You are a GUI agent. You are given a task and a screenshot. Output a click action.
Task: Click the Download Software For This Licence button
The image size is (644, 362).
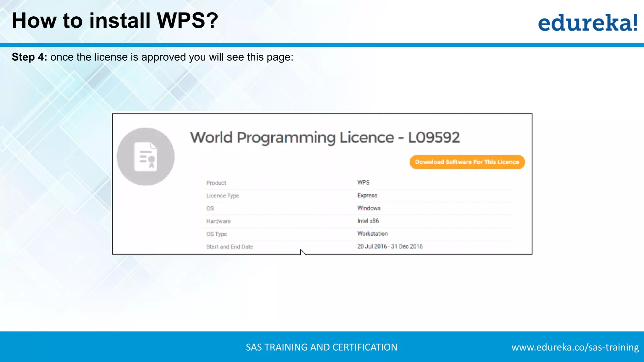pos(467,162)
